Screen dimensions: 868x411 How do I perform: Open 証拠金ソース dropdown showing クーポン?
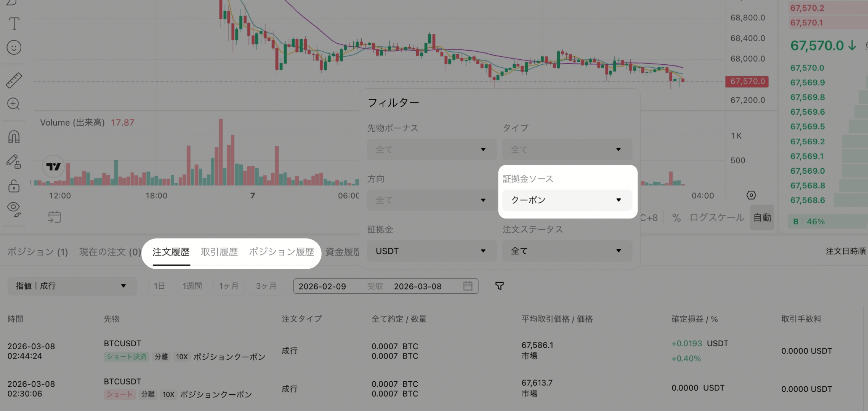[567, 200]
